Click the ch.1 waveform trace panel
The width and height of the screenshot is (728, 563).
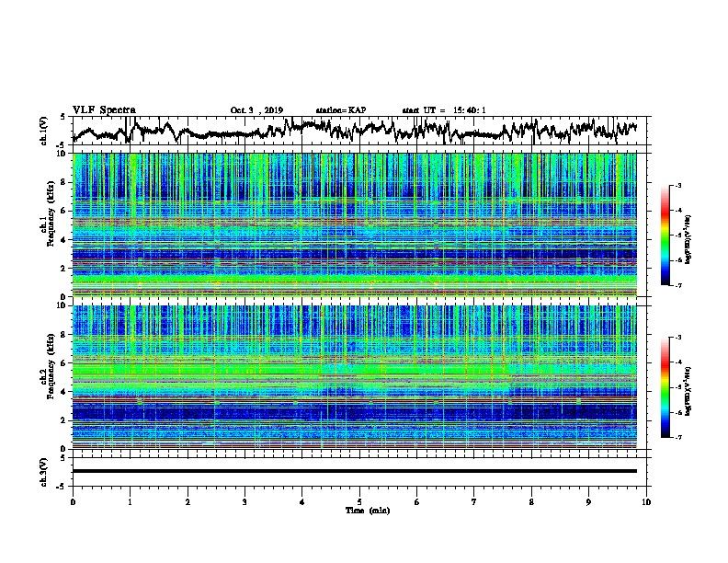pyautogui.click(x=358, y=131)
